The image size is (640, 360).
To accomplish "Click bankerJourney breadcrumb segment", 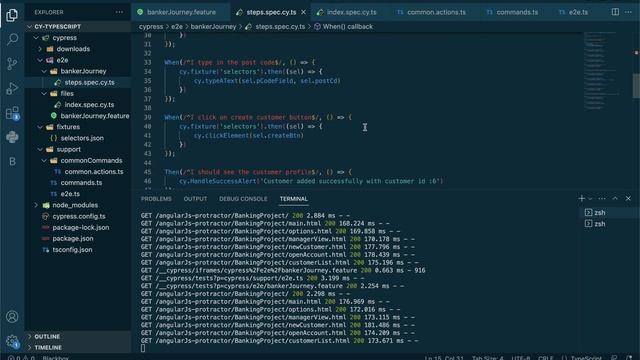I will tap(213, 27).
